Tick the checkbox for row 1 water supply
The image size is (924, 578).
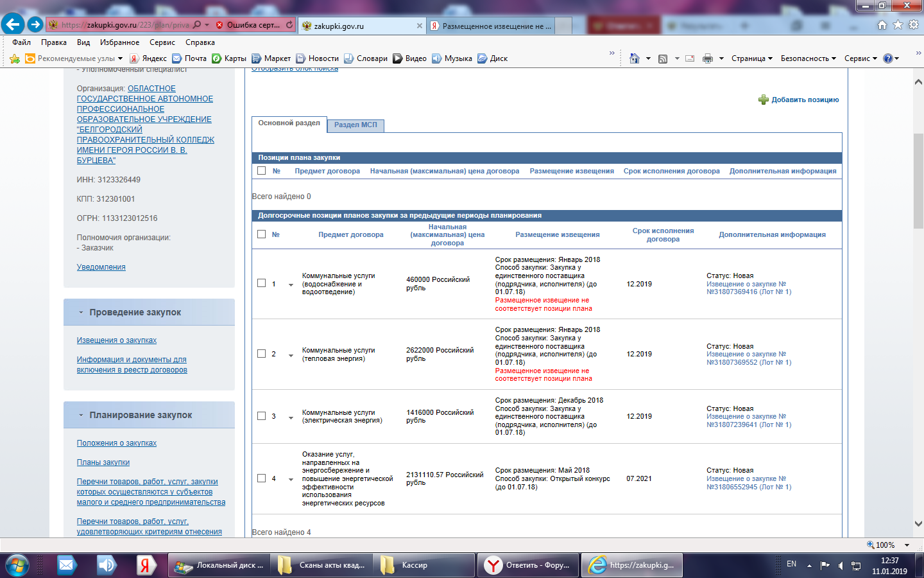click(261, 283)
